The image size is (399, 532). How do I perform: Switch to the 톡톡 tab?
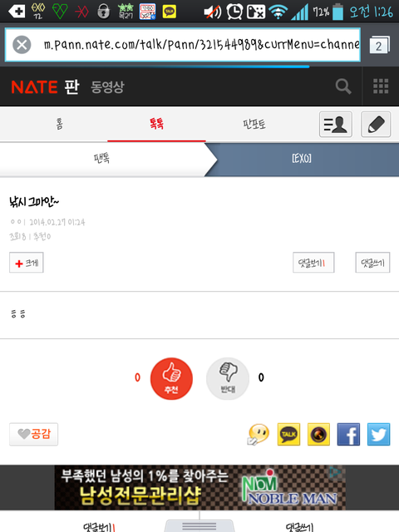pyautogui.click(x=156, y=124)
